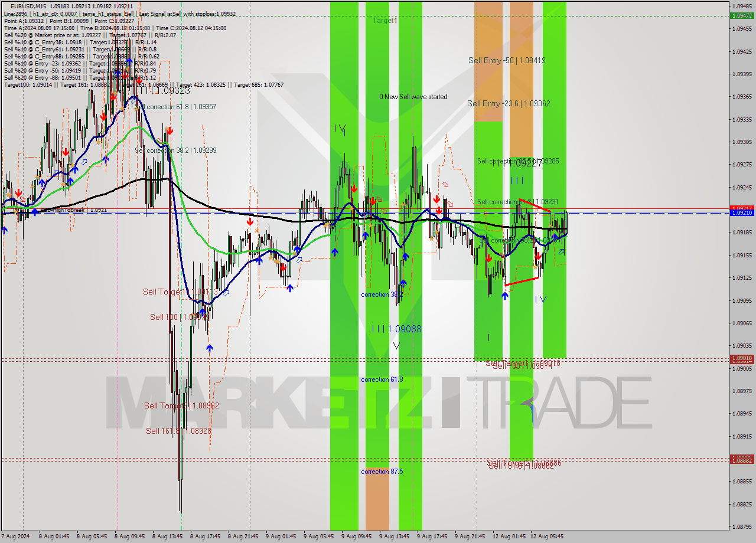Select the '12 Aug 01:45' time axis label

tap(509, 537)
